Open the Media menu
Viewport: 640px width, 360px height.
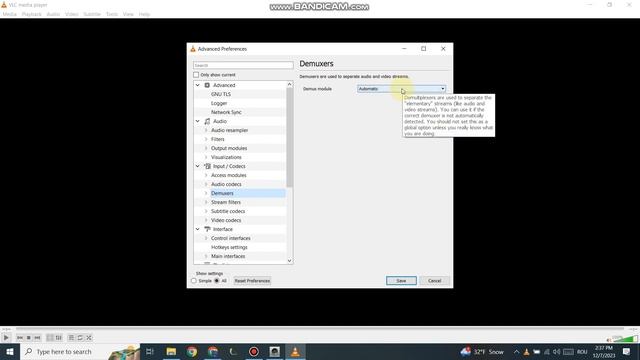(x=9, y=14)
